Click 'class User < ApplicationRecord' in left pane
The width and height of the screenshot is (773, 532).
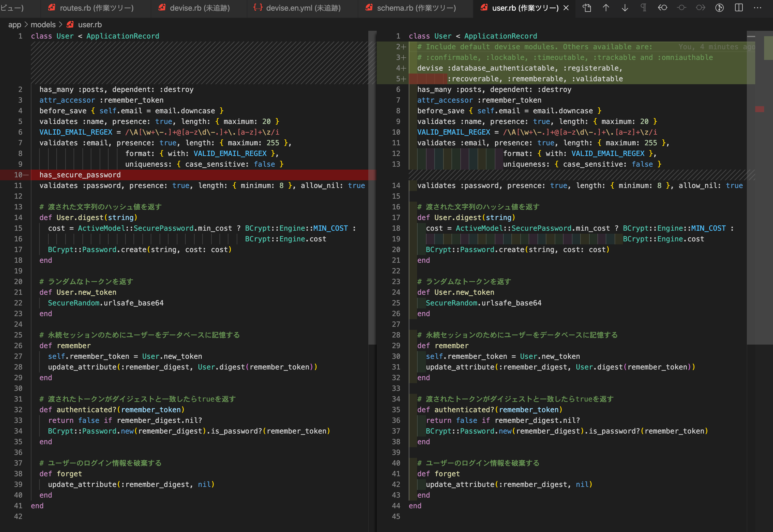click(95, 36)
